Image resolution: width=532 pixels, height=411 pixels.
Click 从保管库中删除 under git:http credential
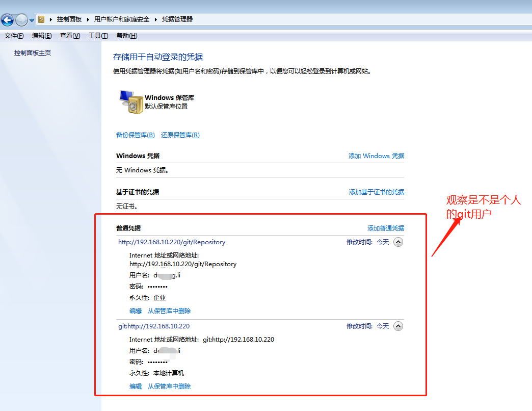pos(169,386)
